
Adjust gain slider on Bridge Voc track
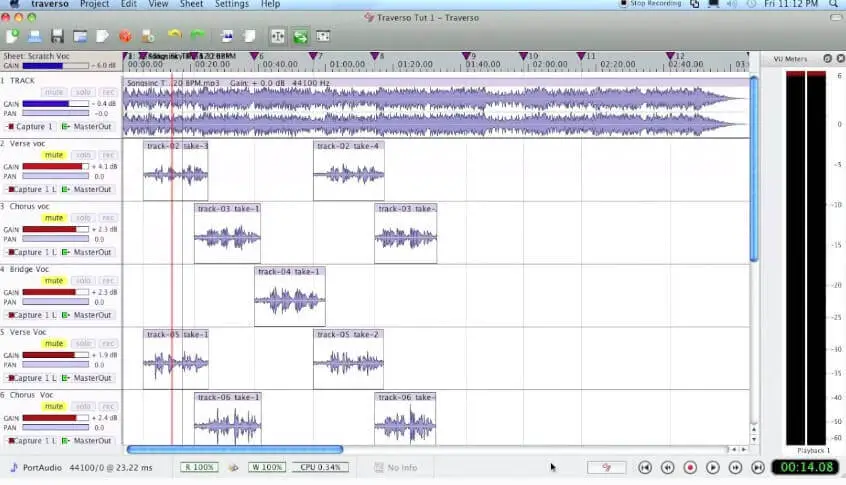click(56, 292)
